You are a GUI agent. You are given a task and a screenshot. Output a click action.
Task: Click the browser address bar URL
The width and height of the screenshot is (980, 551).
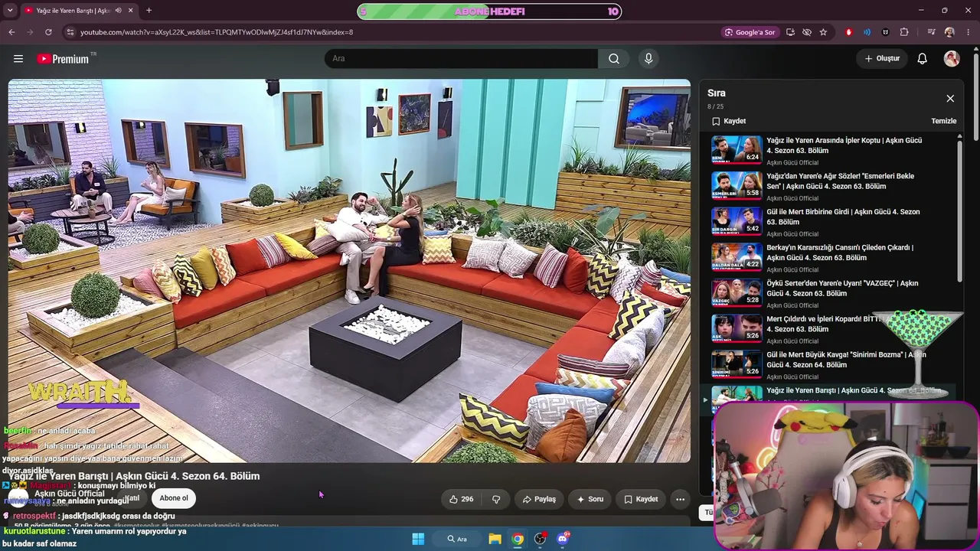point(217,32)
